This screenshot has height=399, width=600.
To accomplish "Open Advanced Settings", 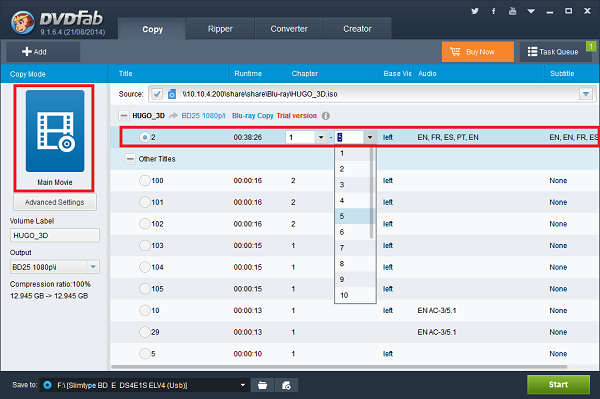I will click(55, 202).
